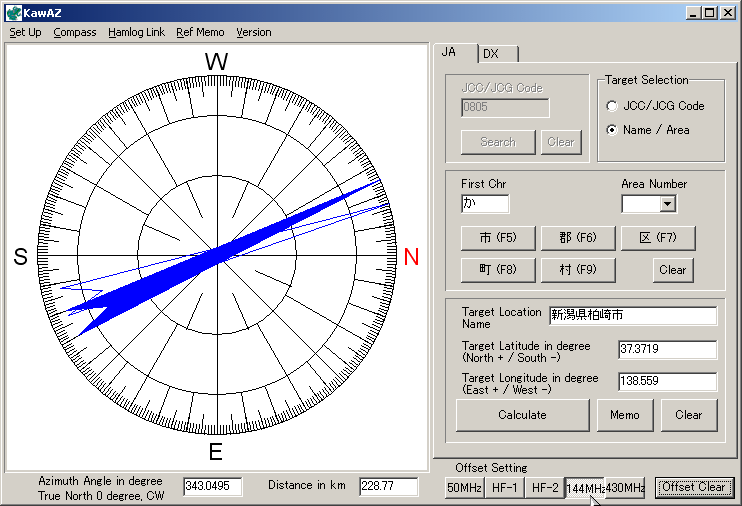Click the Target Longitude field showing 138.559
This screenshot has height=506, width=742.
point(668,382)
